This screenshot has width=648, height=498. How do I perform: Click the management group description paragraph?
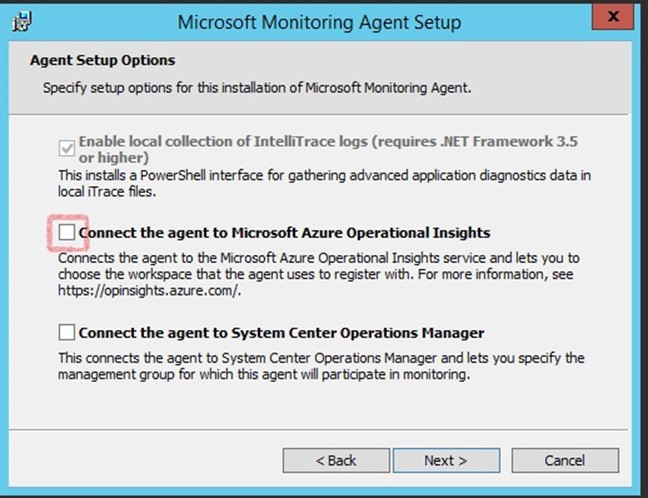pos(321,366)
